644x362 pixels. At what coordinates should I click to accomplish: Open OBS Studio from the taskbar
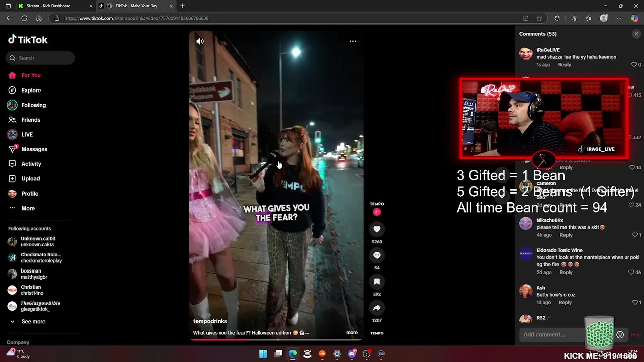367,354
